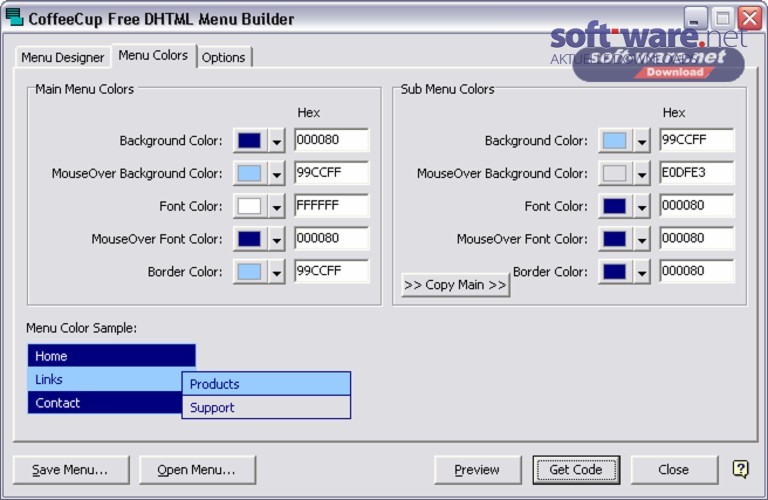Viewport: 768px width, 500px height.
Task: Switch to the Menu Designer tab
Action: pyautogui.click(x=63, y=57)
